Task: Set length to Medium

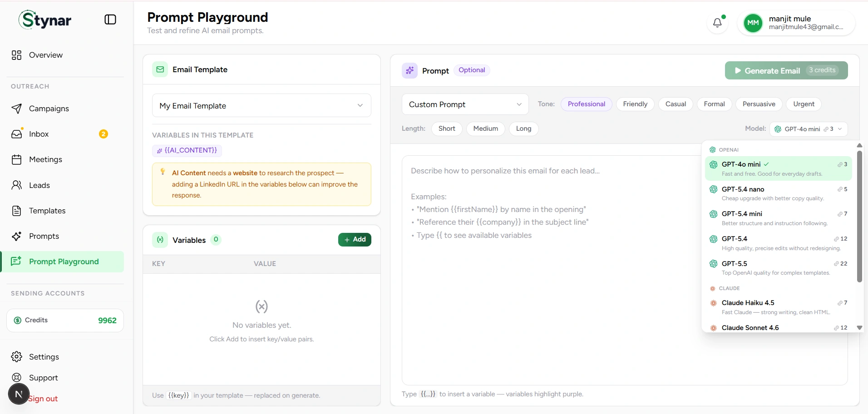Action: coord(485,128)
